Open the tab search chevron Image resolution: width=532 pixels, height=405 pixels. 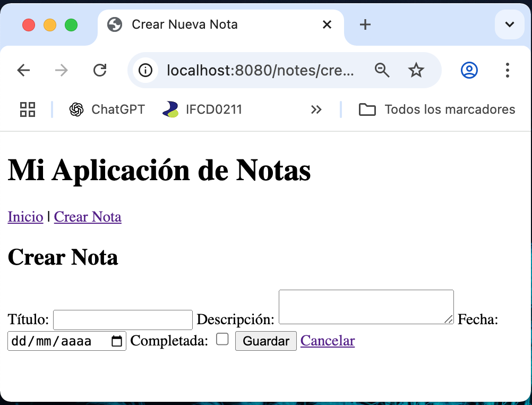(509, 25)
